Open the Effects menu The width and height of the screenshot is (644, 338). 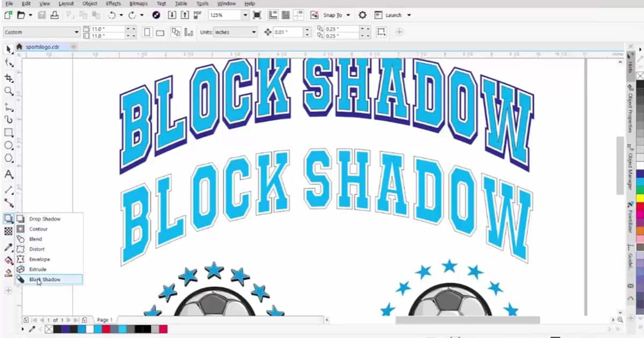click(x=113, y=3)
